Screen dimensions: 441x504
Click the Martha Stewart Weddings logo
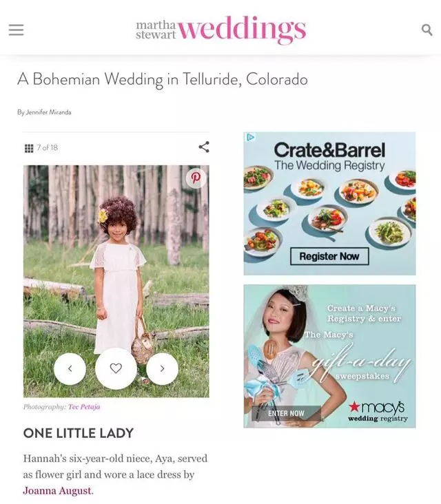tap(220, 30)
